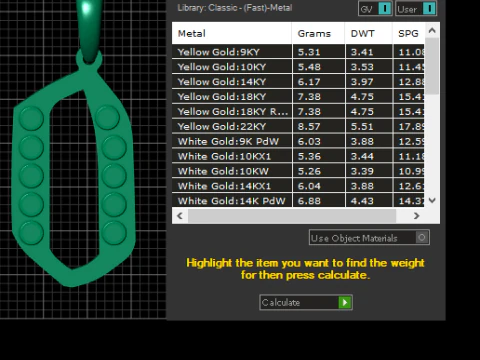
Task: Click the 5.51 DWT value
Action: (362, 127)
